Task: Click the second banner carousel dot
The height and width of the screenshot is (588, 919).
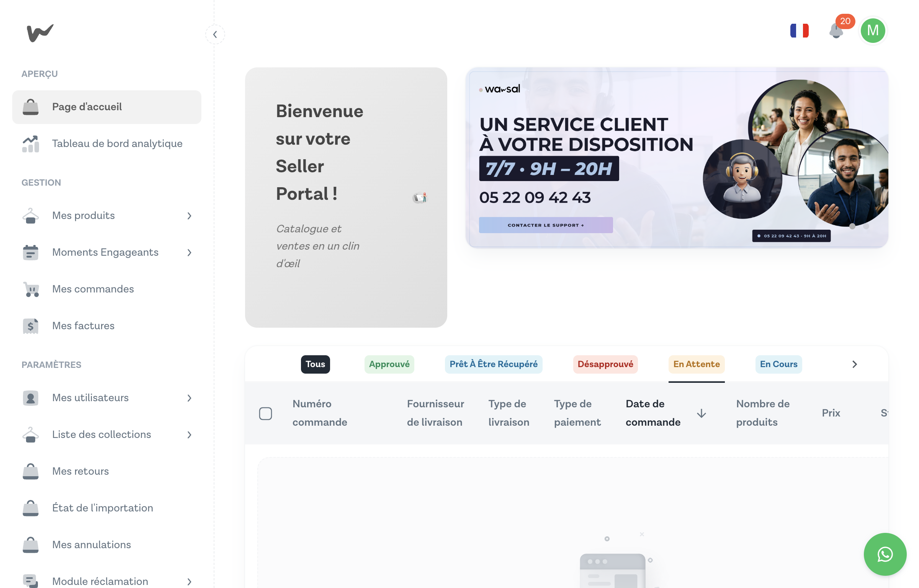Action: pos(866,226)
